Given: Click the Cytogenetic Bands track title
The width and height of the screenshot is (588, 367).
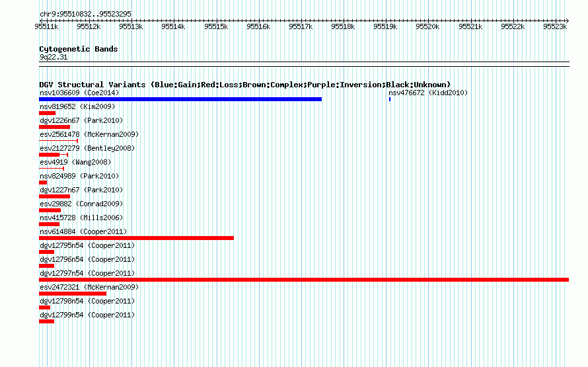Looking at the screenshot, I should [79, 49].
